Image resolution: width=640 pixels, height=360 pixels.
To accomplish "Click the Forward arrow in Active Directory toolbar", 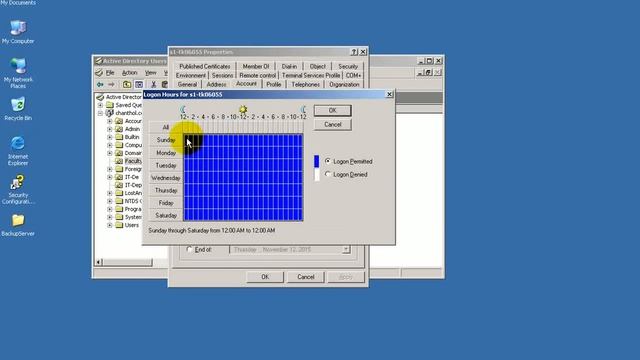I will pyautogui.click(x=111, y=84).
